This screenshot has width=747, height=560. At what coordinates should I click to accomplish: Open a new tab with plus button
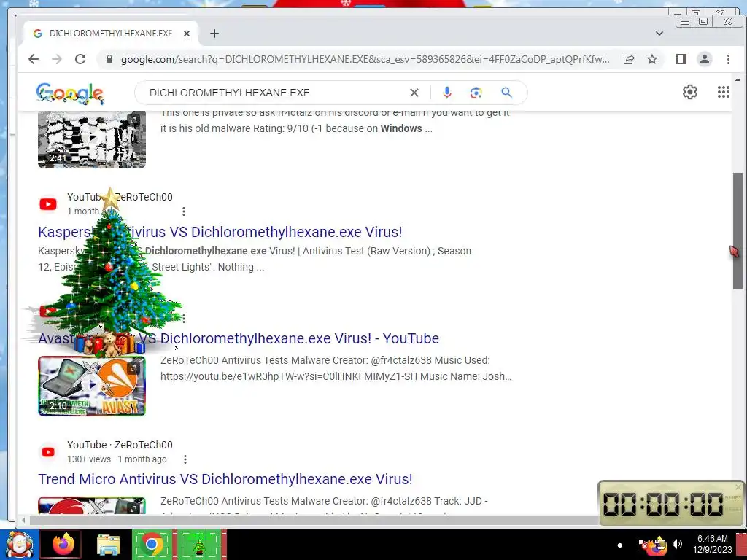(214, 34)
